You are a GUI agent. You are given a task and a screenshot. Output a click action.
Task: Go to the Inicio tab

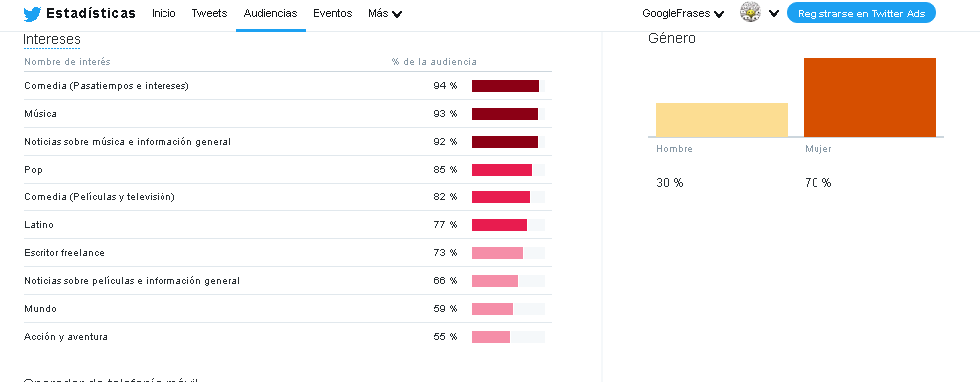click(163, 13)
